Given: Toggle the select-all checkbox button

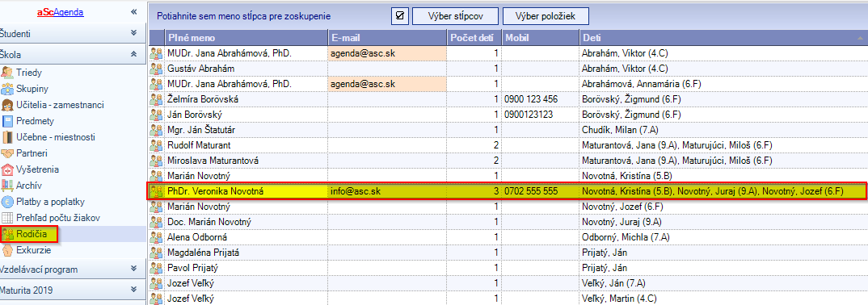Looking at the screenshot, I should coord(400,16).
